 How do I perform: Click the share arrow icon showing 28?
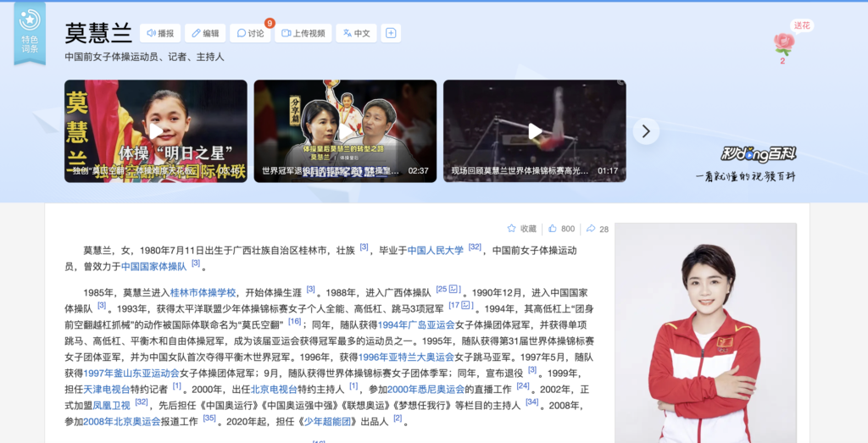point(597,229)
